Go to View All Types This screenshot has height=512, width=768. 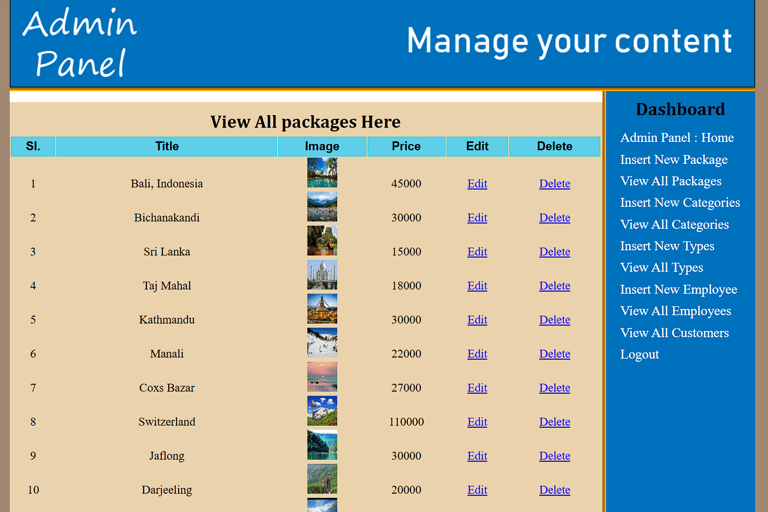(x=662, y=268)
